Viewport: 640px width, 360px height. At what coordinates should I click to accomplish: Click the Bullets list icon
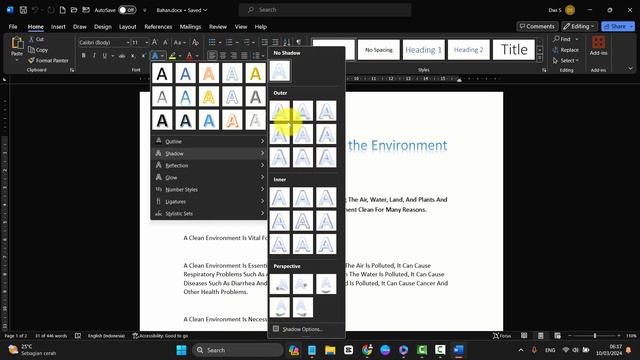[212, 42]
